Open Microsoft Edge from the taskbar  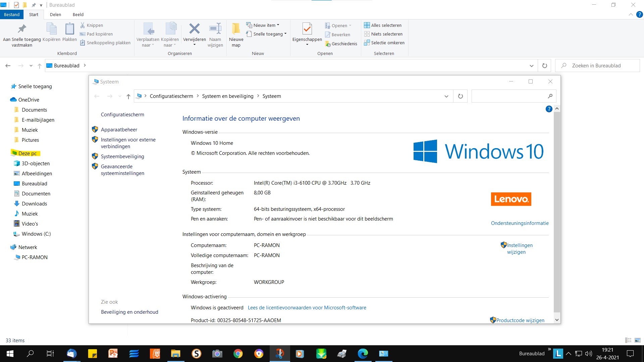363,354
